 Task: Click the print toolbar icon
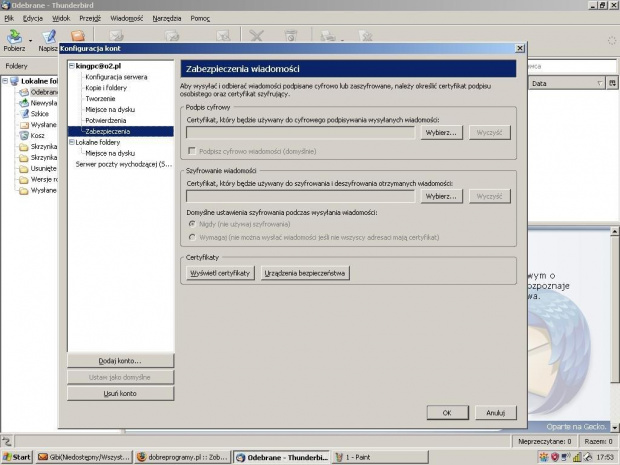coord(328,36)
